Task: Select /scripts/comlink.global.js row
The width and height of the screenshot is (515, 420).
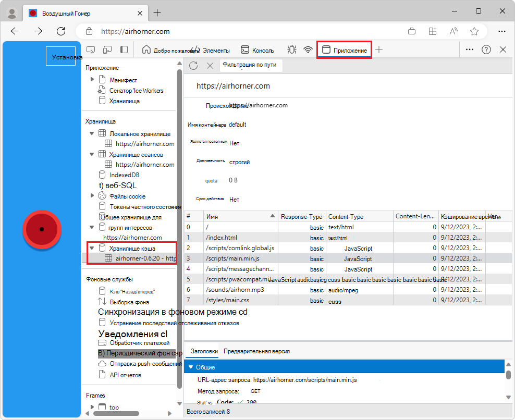Action: click(x=348, y=248)
